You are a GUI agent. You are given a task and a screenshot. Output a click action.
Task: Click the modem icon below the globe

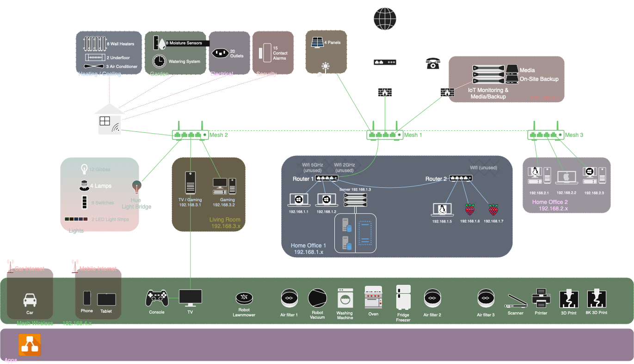385,62
